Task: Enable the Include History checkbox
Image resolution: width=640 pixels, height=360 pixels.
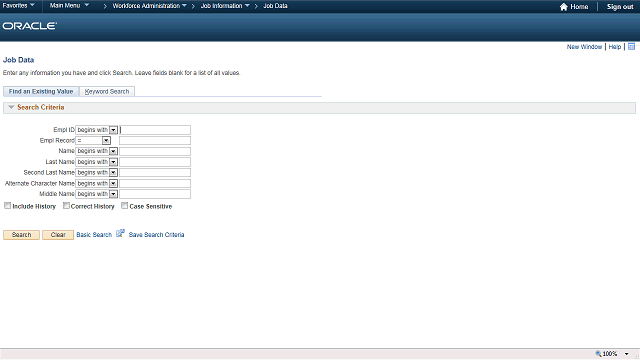Action: [7, 206]
